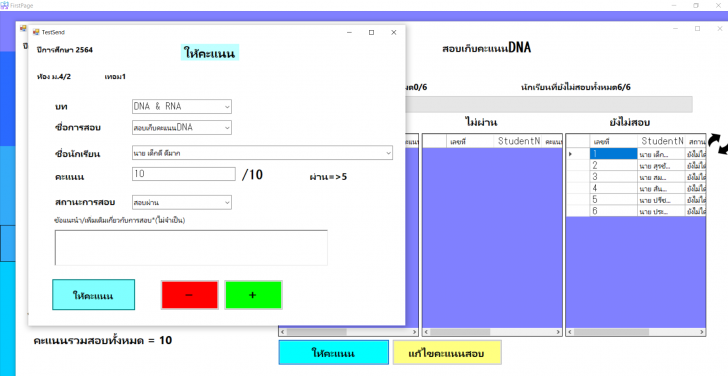Click StudentN column header in ยังไม่สอบ table
728x376 pixels.
(x=661, y=141)
